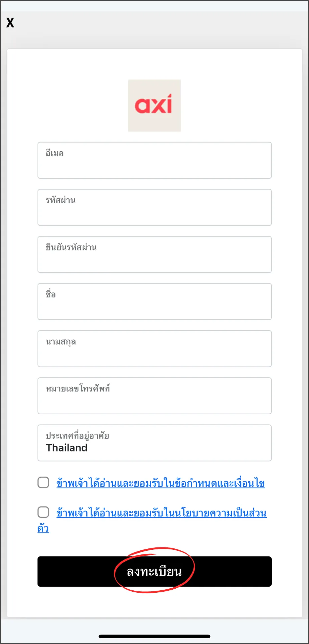
Task: Click the อีเมล placeholder label
Action: [x=55, y=153]
